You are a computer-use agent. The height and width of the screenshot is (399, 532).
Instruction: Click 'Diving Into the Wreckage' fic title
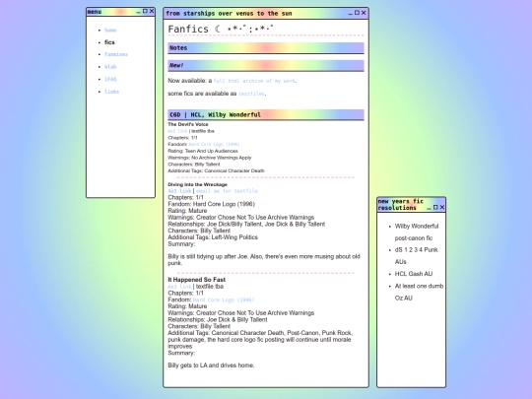[197, 184]
